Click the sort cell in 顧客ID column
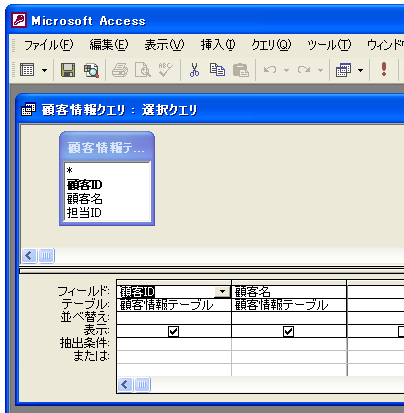Image resolution: width=404 pixels, height=413 pixels. click(x=174, y=318)
